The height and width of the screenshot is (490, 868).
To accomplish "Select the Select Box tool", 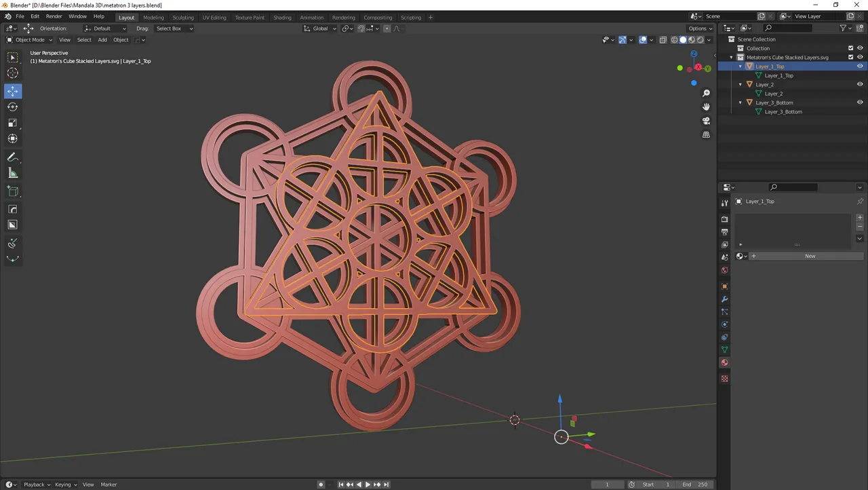I will click(13, 58).
